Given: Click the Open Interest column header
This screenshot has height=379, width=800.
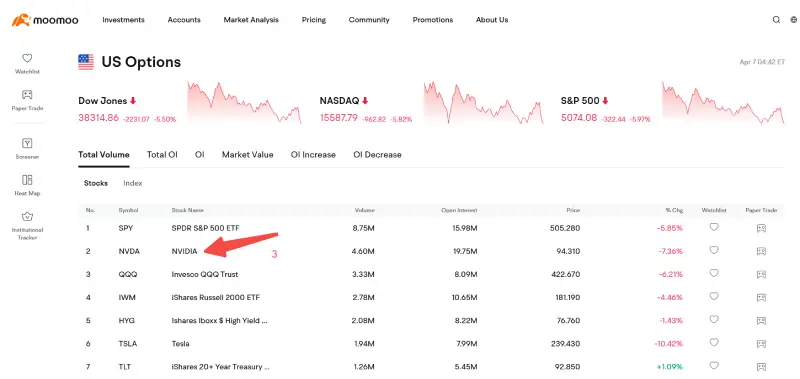Looking at the screenshot, I should pyautogui.click(x=460, y=210).
